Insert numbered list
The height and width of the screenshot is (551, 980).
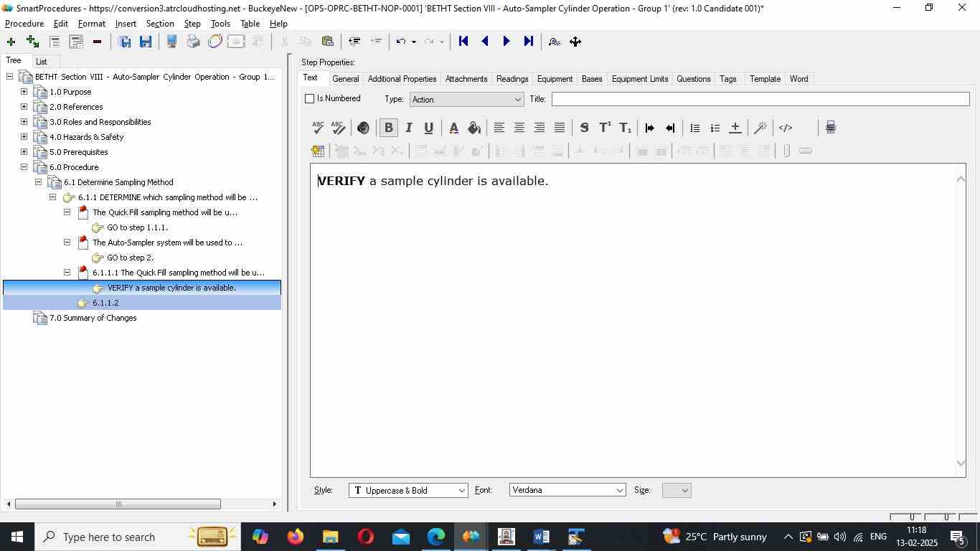tap(715, 128)
